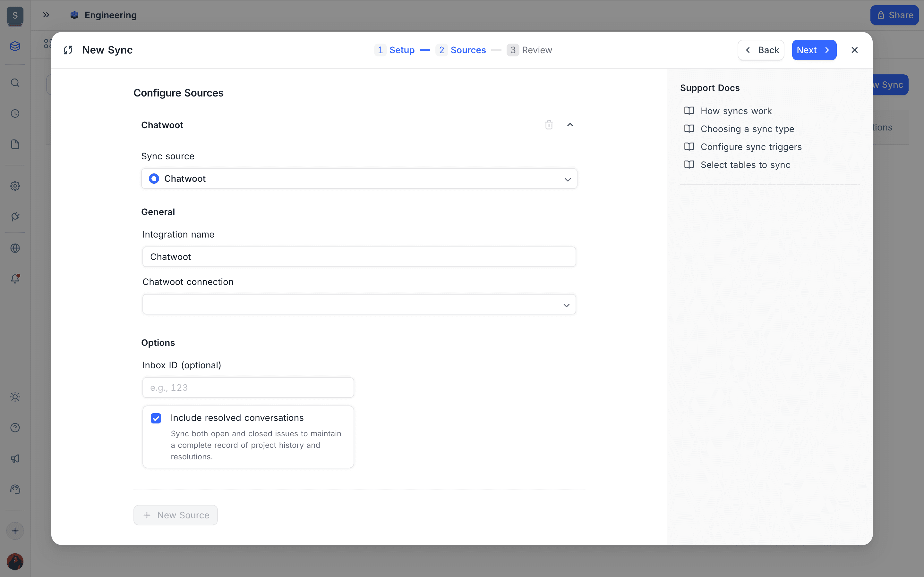This screenshot has width=924, height=577.
Task: Toggle theme with the sun icon
Action: click(15, 397)
